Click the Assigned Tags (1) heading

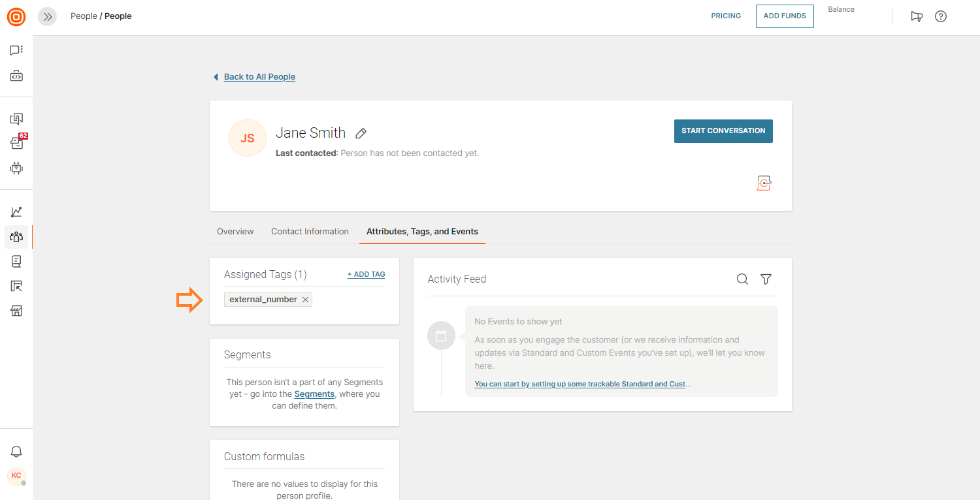tap(265, 275)
